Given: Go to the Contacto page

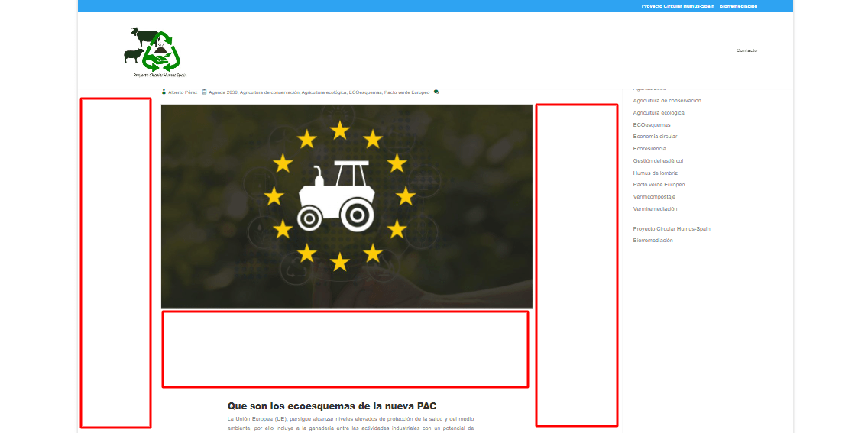Looking at the screenshot, I should (747, 51).
